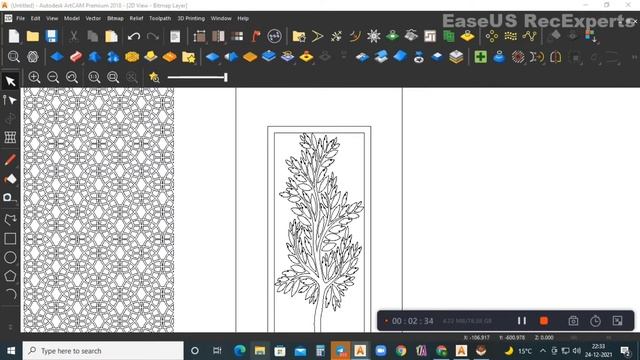Click the magnifier preview icon in second row

coord(14,57)
